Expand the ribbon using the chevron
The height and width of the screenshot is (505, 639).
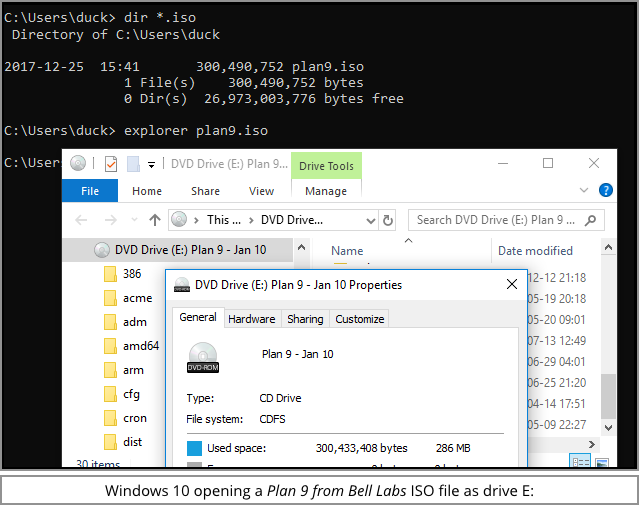pyautogui.click(x=584, y=190)
